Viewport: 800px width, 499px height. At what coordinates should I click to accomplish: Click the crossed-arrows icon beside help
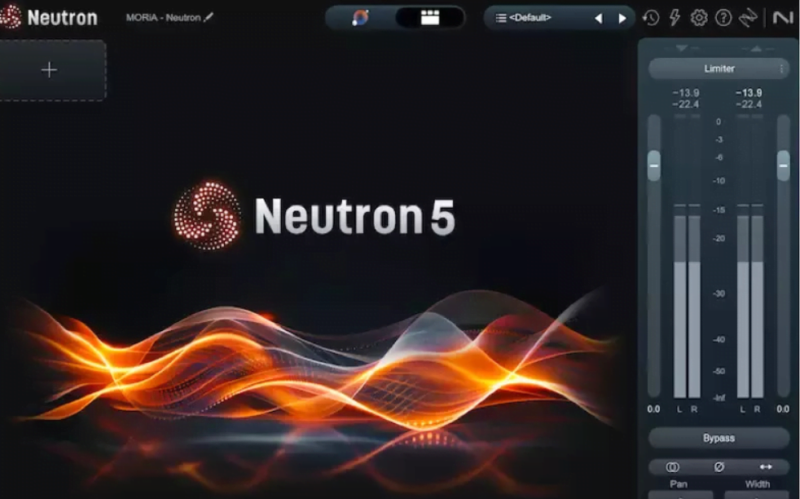point(748,18)
